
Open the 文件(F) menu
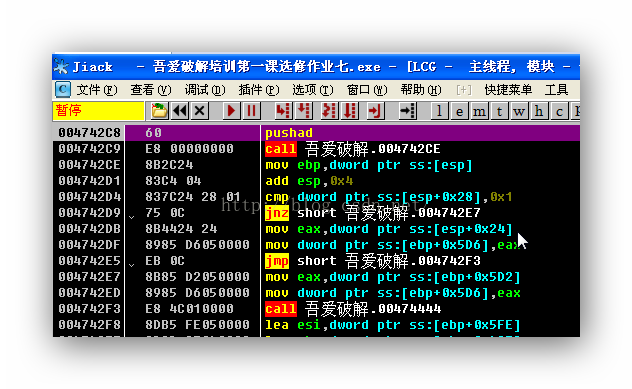coord(97,89)
